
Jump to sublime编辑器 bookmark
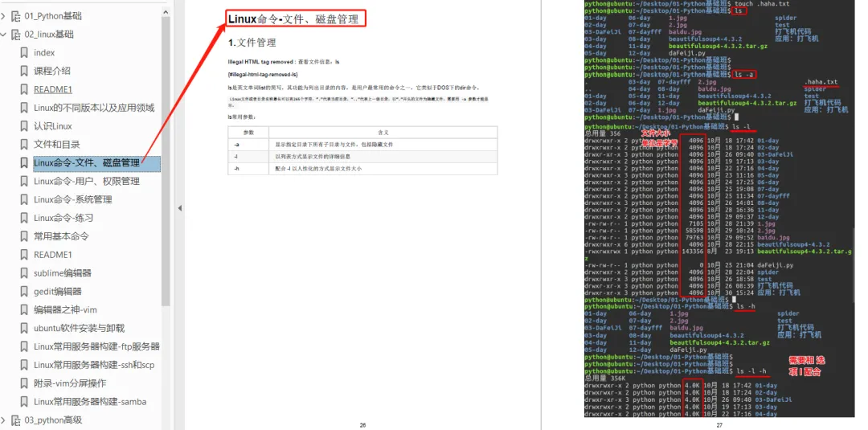pyautogui.click(x=63, y=273)
